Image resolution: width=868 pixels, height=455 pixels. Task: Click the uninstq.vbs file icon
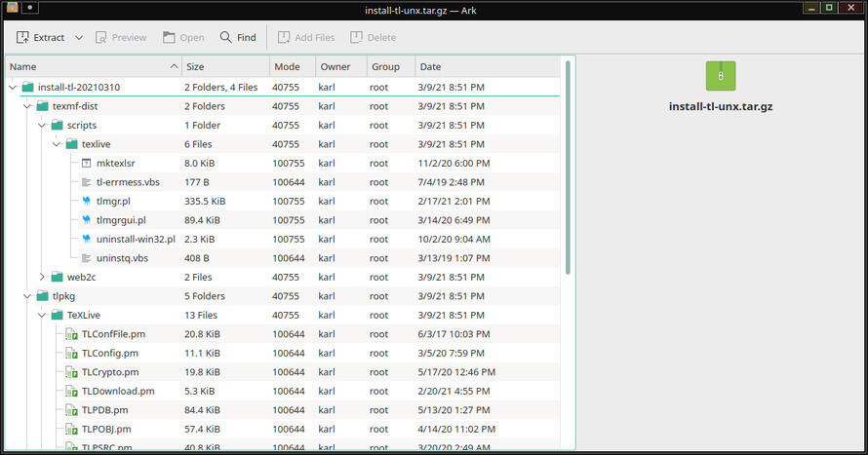87,258
